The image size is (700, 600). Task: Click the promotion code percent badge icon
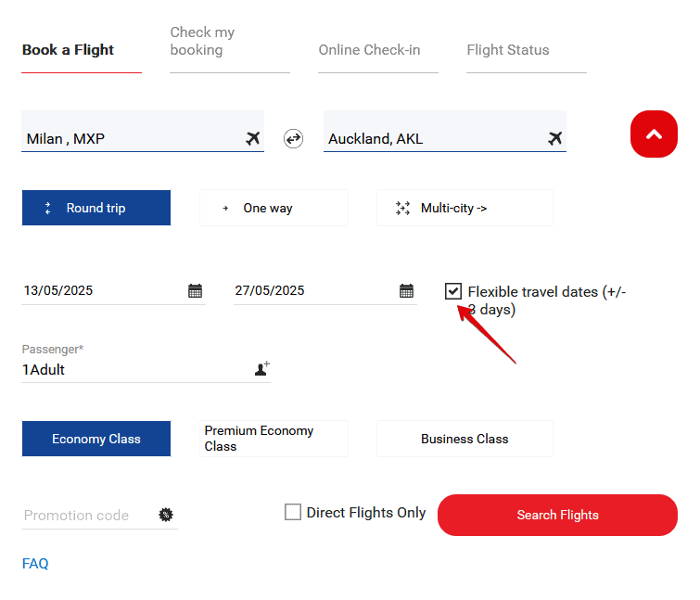(166, 515)
